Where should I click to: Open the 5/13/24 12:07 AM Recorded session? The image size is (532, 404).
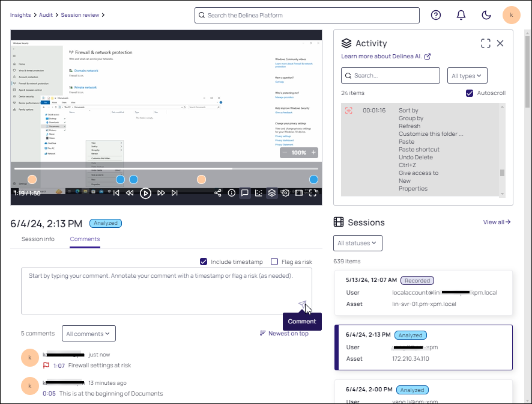tap(423, 293)
